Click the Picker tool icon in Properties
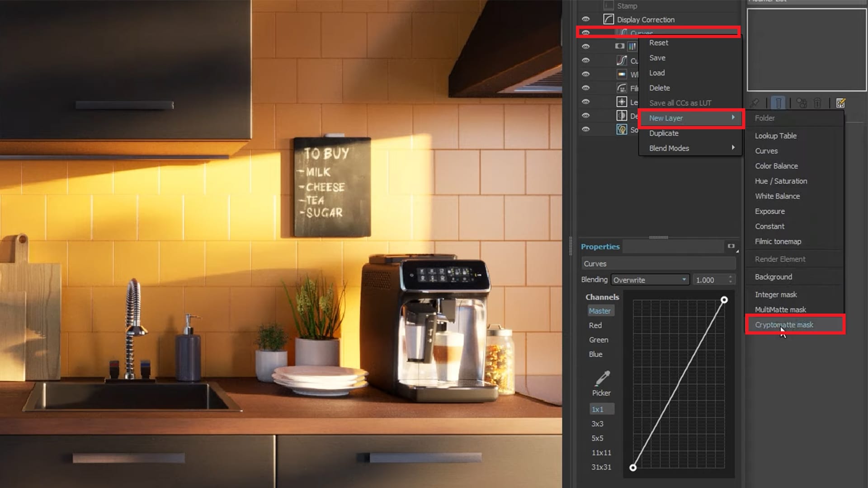The width and height of the screenshot is (868, 488). tap(602, 376)
